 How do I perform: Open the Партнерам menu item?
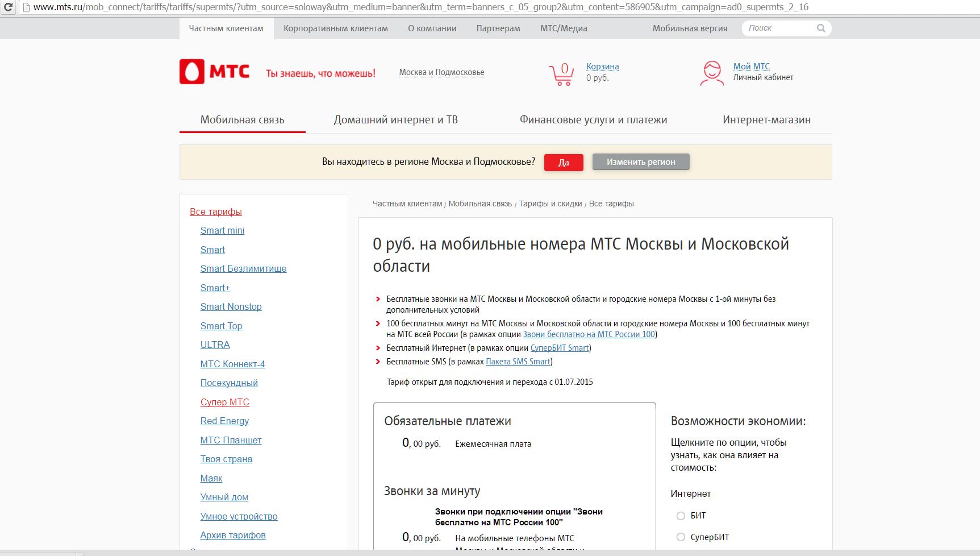tap(498, 28)
